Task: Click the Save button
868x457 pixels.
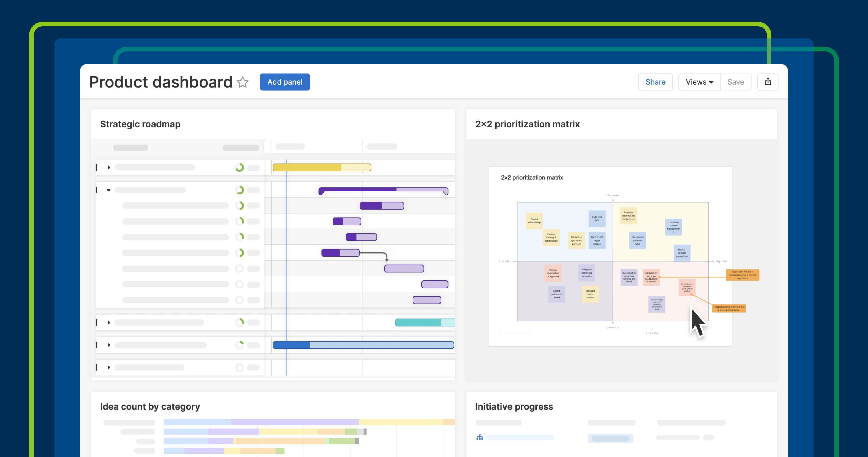Action: coord(736,82)
